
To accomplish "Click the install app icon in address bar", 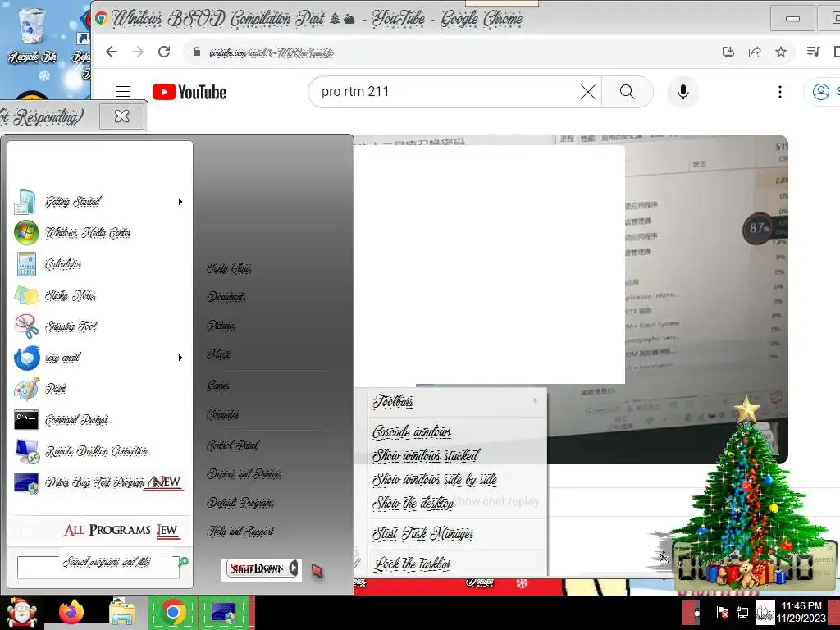I will [728, 52].
